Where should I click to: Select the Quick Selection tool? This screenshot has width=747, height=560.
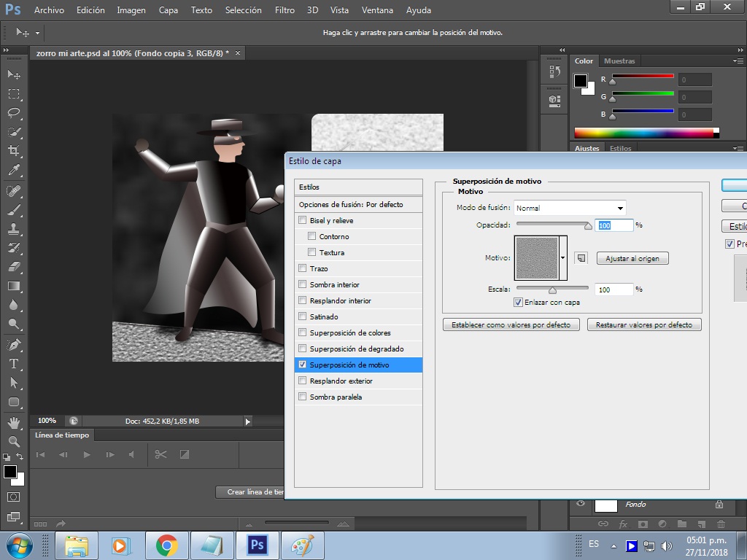pyautogui.click(x=14, y=132)
